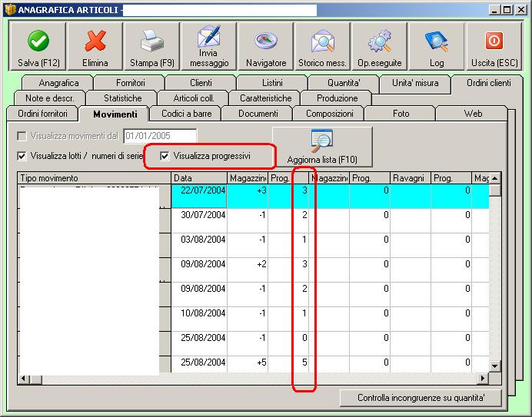Click the Salva (F12) green checkmark icon
Viewport: 532px width, 417px height.
[38, 41]
